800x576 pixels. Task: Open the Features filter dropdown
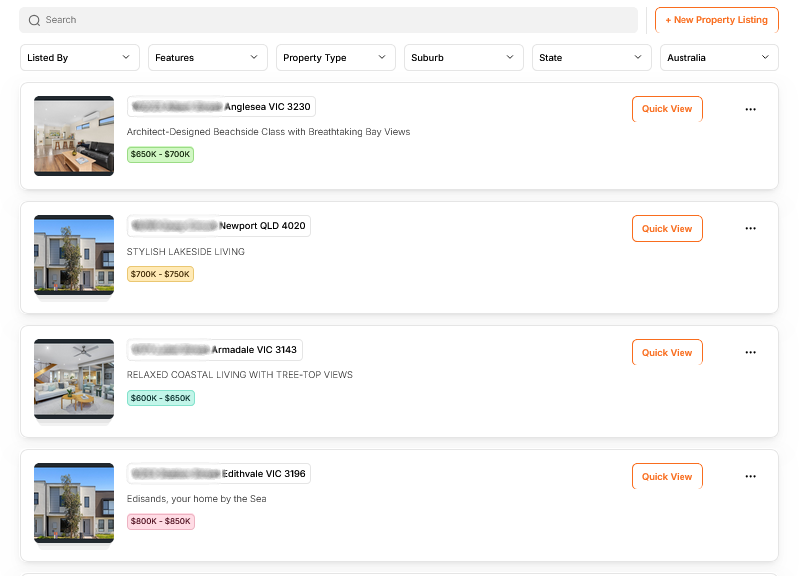208,58
